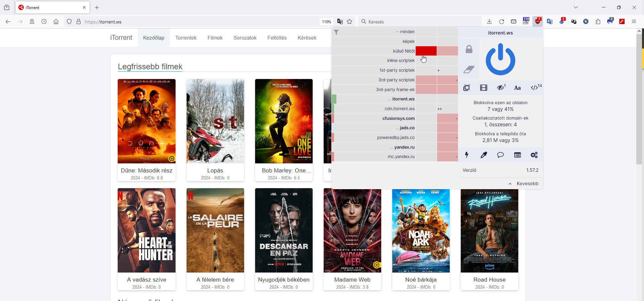Screen dimensions: 644x301
Task: Open the Dűne: Második rész poster
Action: point(146,121)
